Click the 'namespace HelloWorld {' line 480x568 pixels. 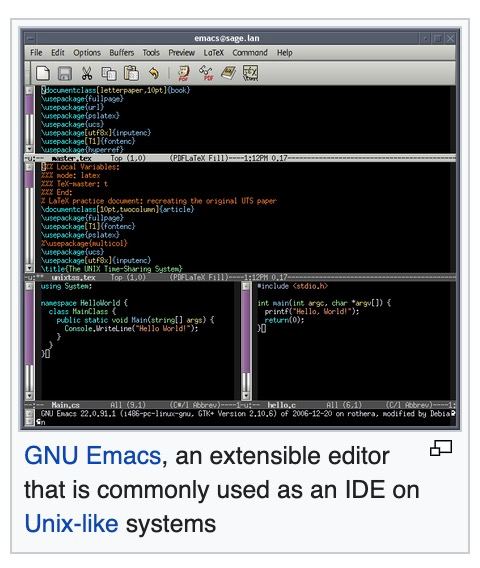coord(84,303)
